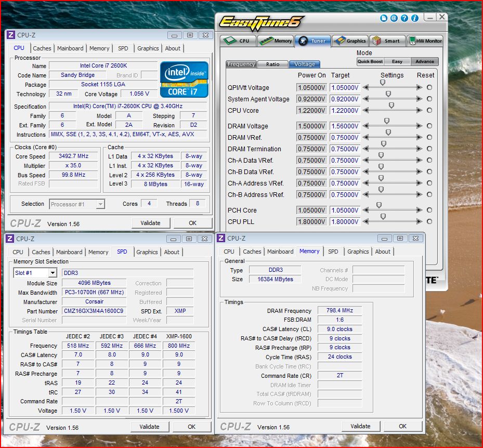Click the System Agent Voltage slider handle

pyautogui.click(x=388, y=95)
